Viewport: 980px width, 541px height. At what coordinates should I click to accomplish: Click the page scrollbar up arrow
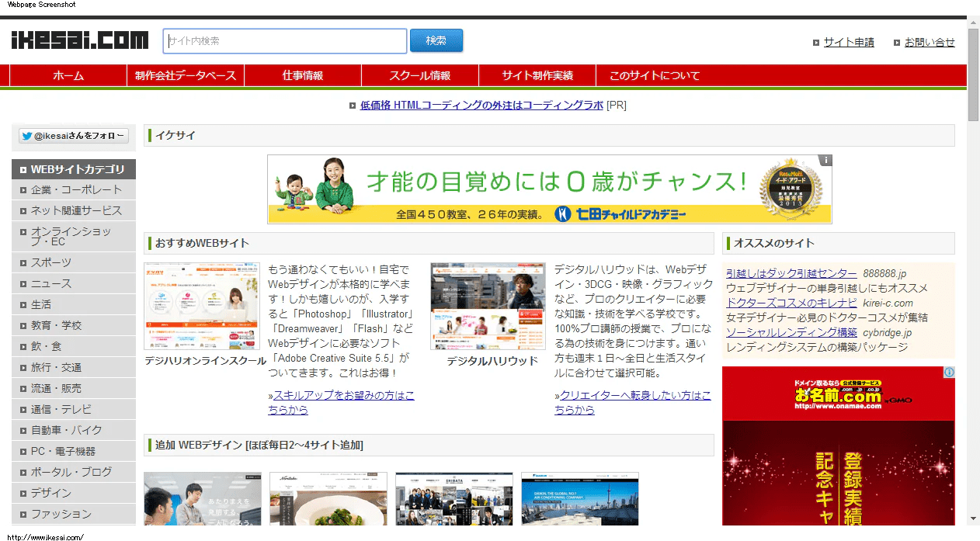click(974, 23)
